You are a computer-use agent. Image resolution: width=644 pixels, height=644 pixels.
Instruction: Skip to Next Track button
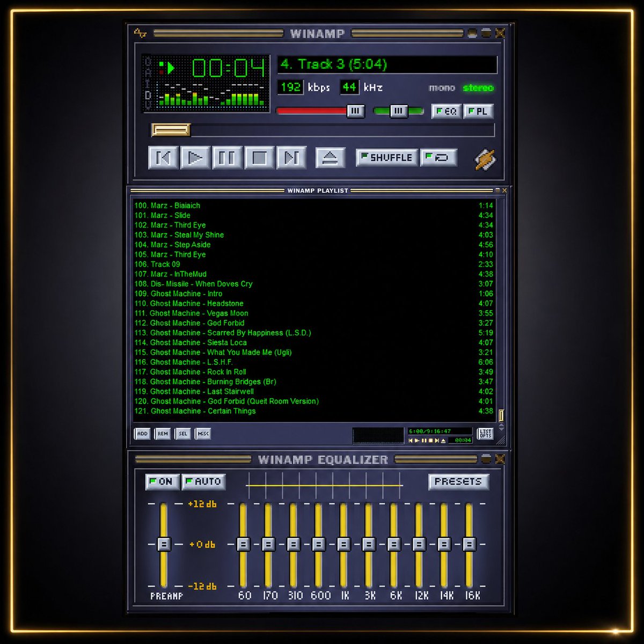point(291,158)
